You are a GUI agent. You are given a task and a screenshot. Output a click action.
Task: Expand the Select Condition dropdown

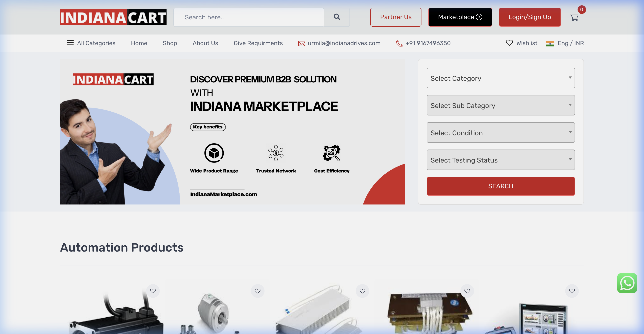(x=500, y=132)
